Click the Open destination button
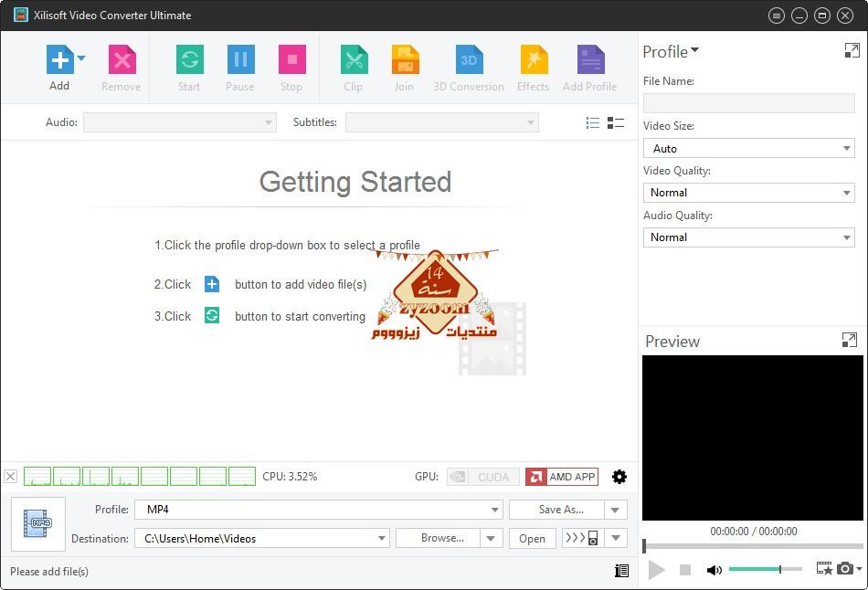868x590 pixels. 532,539
